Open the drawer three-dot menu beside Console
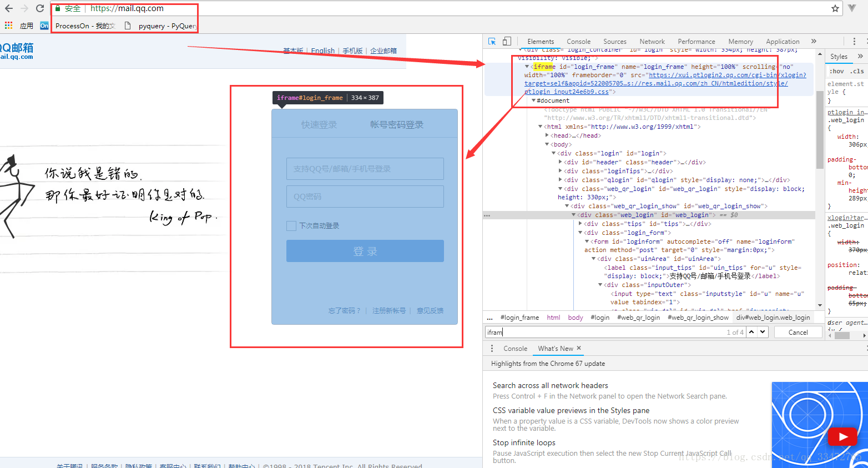Viewport: 868px width, 468px height. 492,348
